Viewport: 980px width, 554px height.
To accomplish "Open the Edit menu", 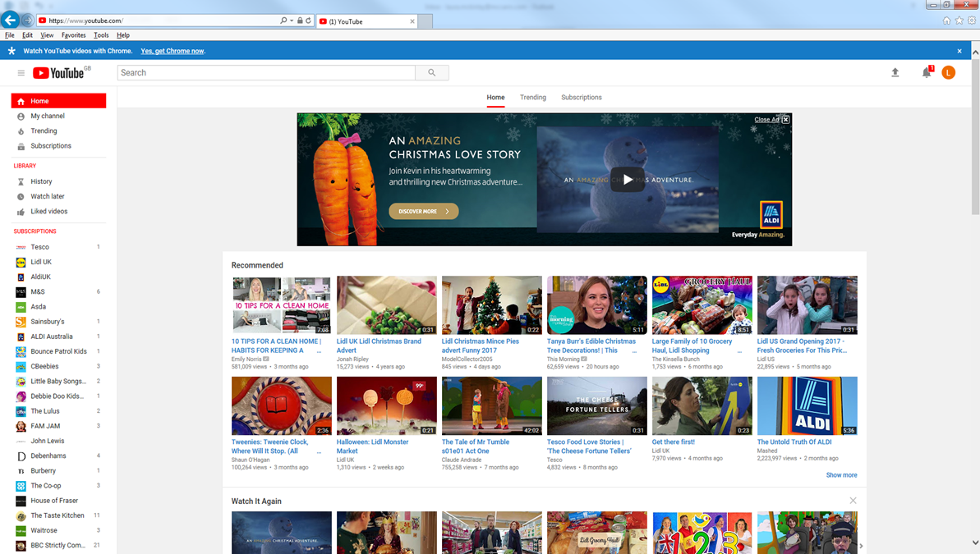I will coord(27,35).
